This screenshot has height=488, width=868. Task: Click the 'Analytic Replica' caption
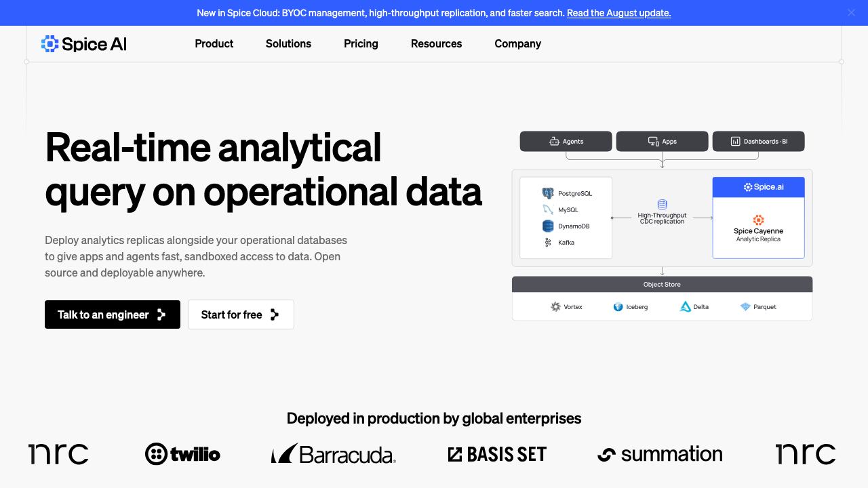pos(758,239)
